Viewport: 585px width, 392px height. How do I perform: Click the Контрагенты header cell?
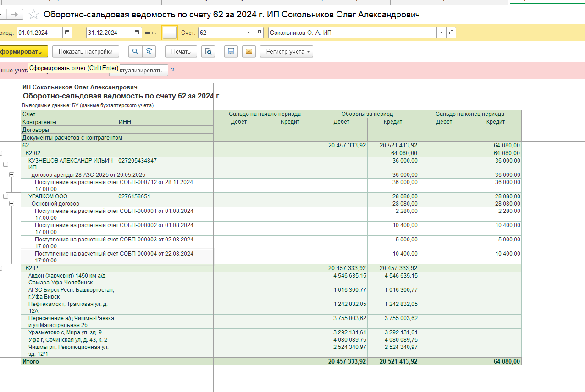(x=69, y=122)
